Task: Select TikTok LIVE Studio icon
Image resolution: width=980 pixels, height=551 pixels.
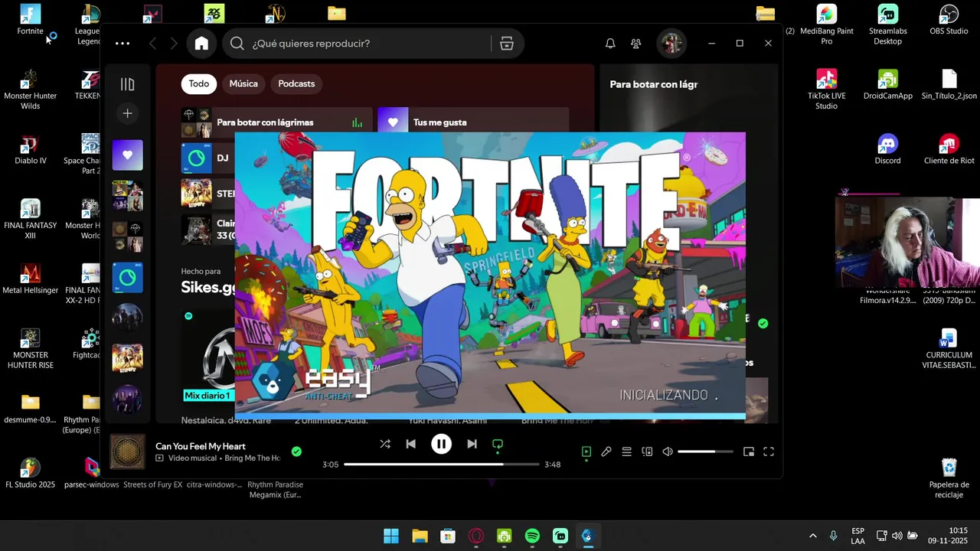Action: pyautogui.click(x=826, y=90)
